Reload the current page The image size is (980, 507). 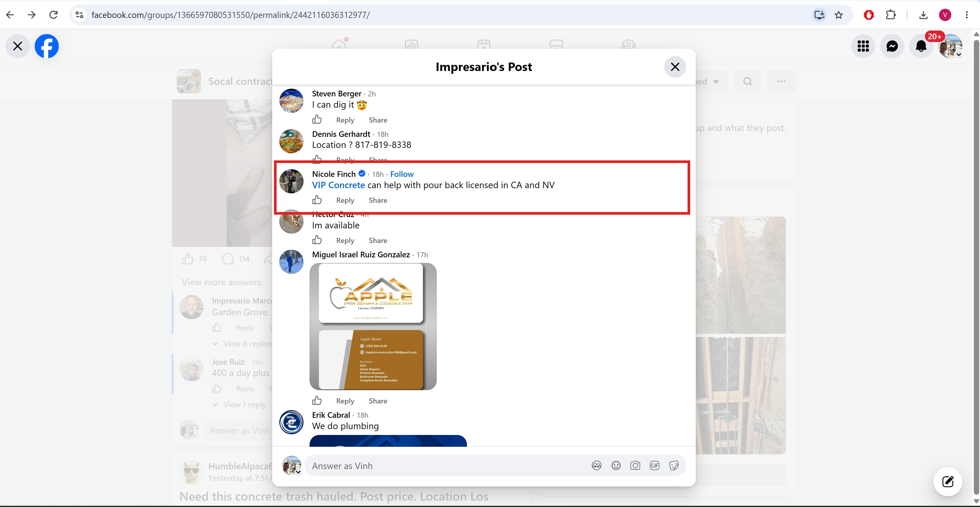[54, 15]
